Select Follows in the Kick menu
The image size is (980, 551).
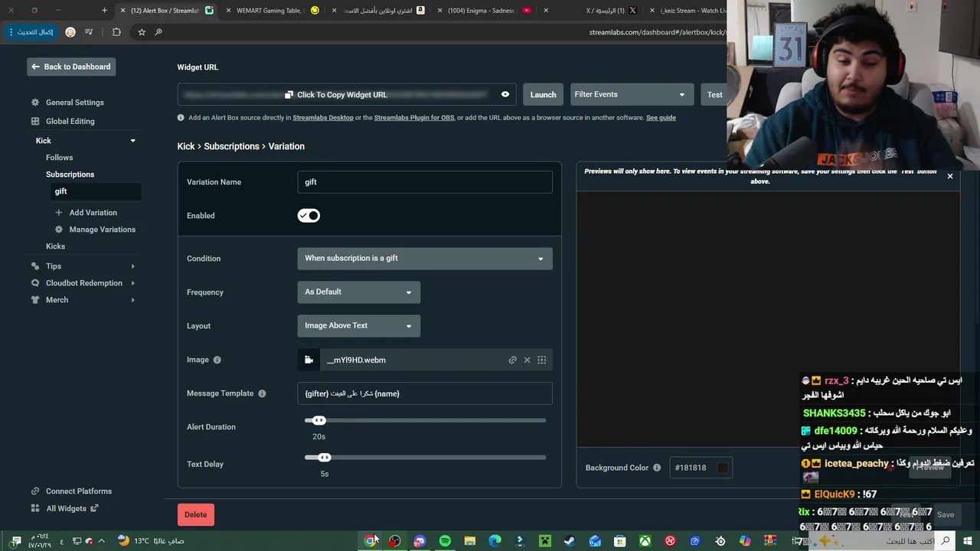click(x=59, y=158)
